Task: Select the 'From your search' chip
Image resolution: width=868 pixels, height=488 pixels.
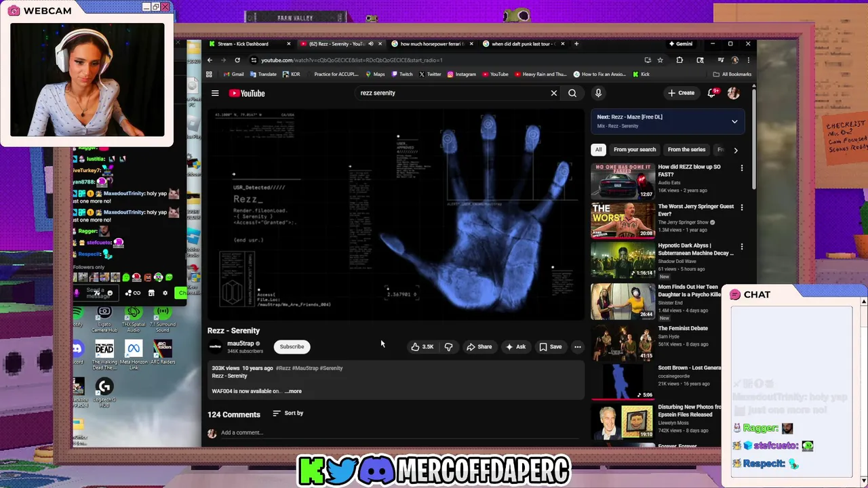Action: [x=635, y=149]
